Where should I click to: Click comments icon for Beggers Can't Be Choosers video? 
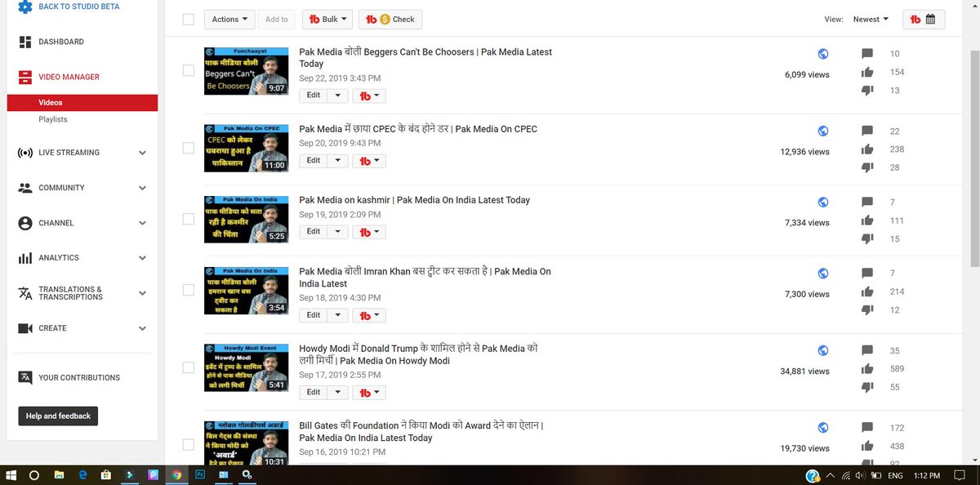pyautogui.click(x=867, y=54)
